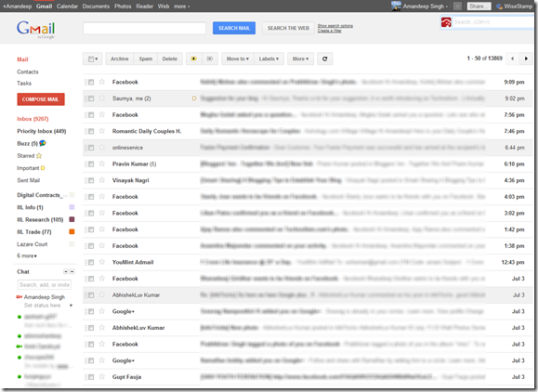Click the red video icon beside Amandeep Singh in chat
The height and width of the screenshot is (392, 538).
point(20,297)
